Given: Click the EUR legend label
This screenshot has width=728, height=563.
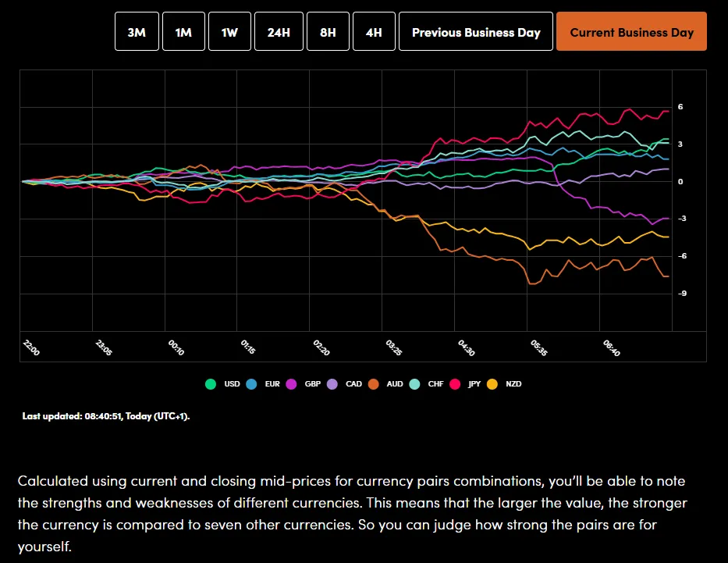Looking at the screenshot, I should (x=272, y=384).
